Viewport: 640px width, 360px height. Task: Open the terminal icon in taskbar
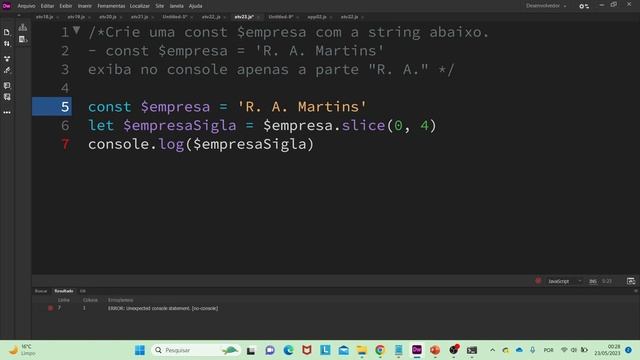point(472,350)
